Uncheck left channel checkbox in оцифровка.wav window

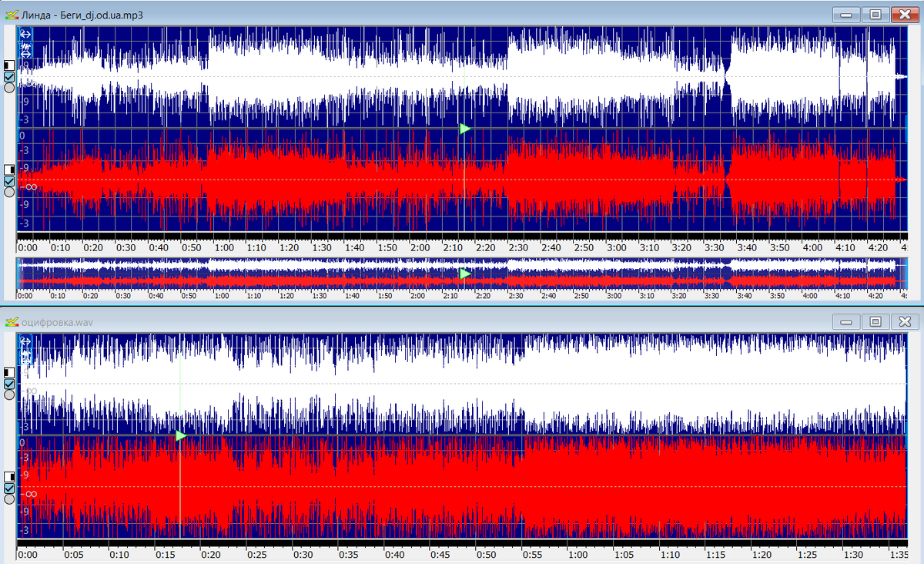pos(9,384)
